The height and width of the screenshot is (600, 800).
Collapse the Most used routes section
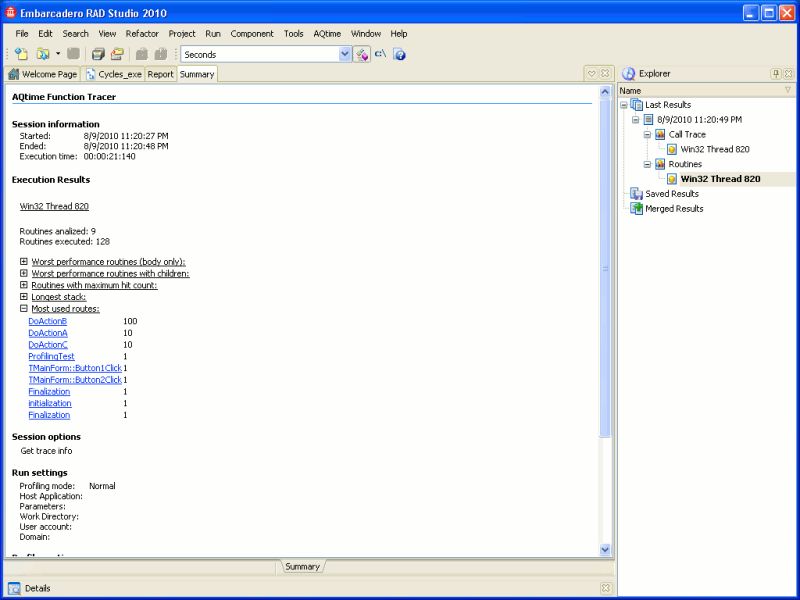point(24,309)
